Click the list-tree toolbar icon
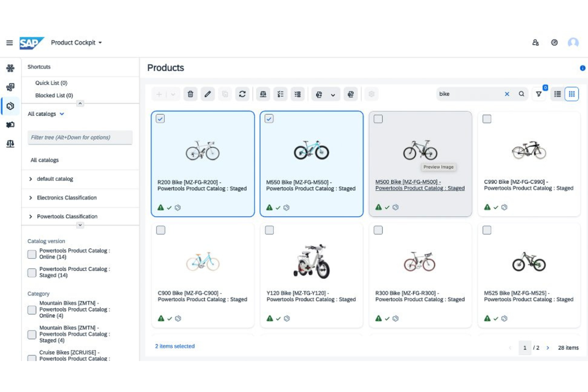This screenshot has height=392, width=588. [x=298, y=94]
